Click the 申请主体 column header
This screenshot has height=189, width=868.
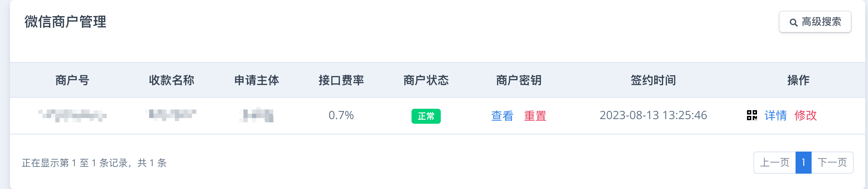click(x=257, y=80)
